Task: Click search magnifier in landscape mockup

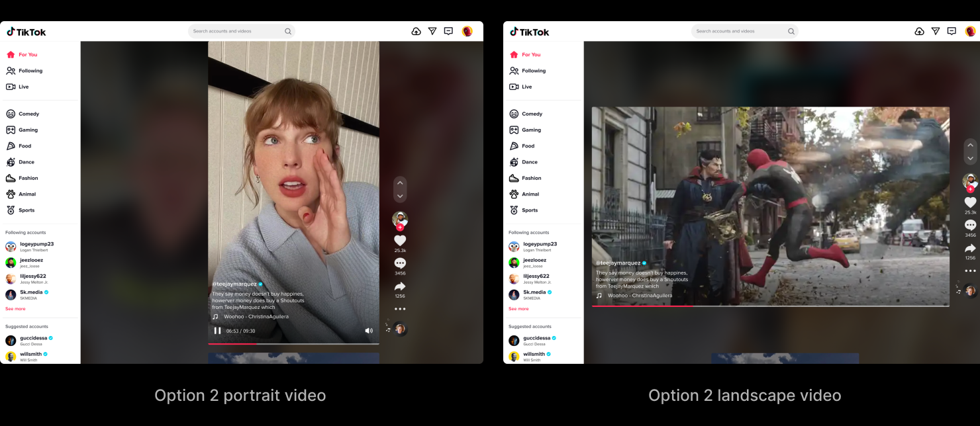Action: click(791, 31)
